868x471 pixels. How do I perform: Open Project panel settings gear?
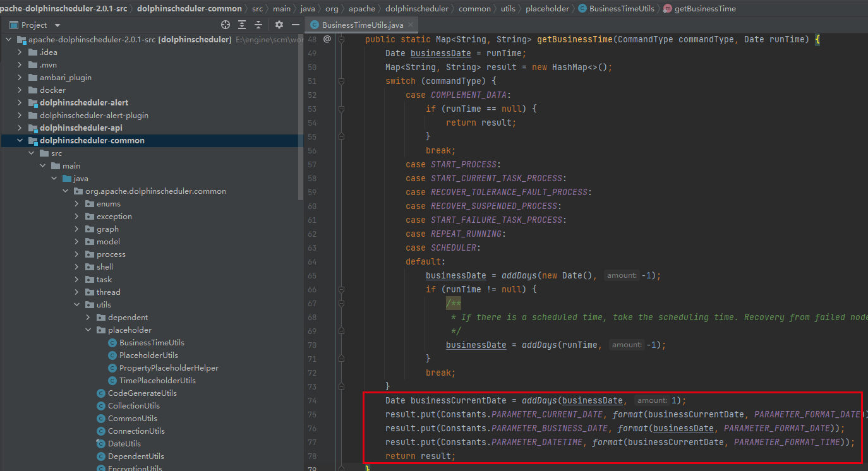coord(279,25)
